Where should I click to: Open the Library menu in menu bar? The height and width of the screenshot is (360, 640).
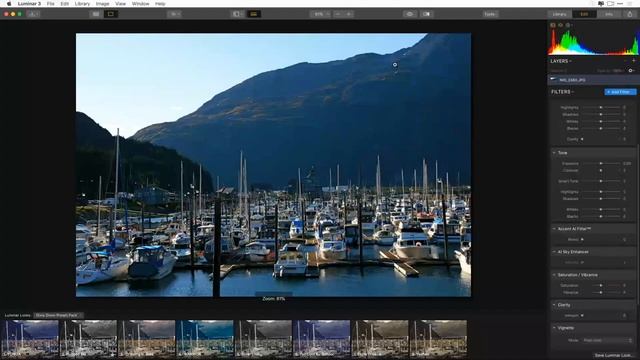point(82,4)
